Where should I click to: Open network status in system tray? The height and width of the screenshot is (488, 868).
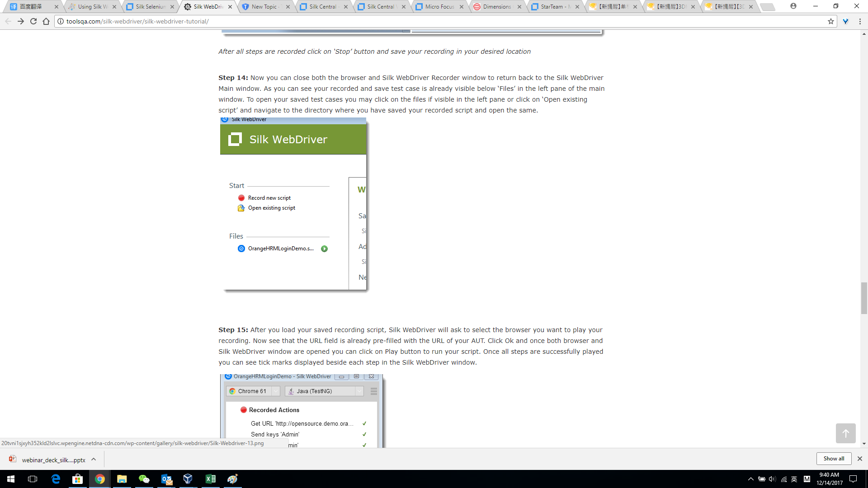[783, 479]
